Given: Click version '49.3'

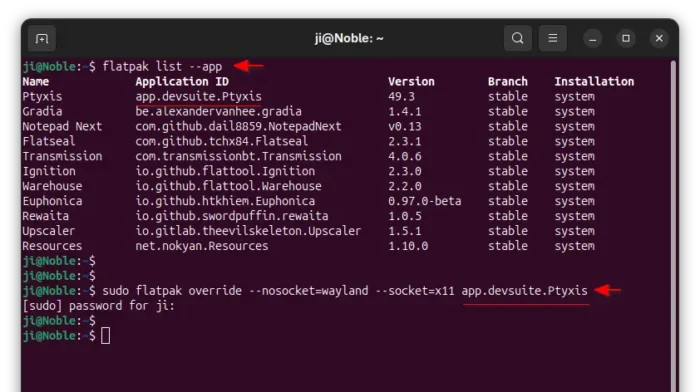Looking at the screenshot, I should pos(401,97).
